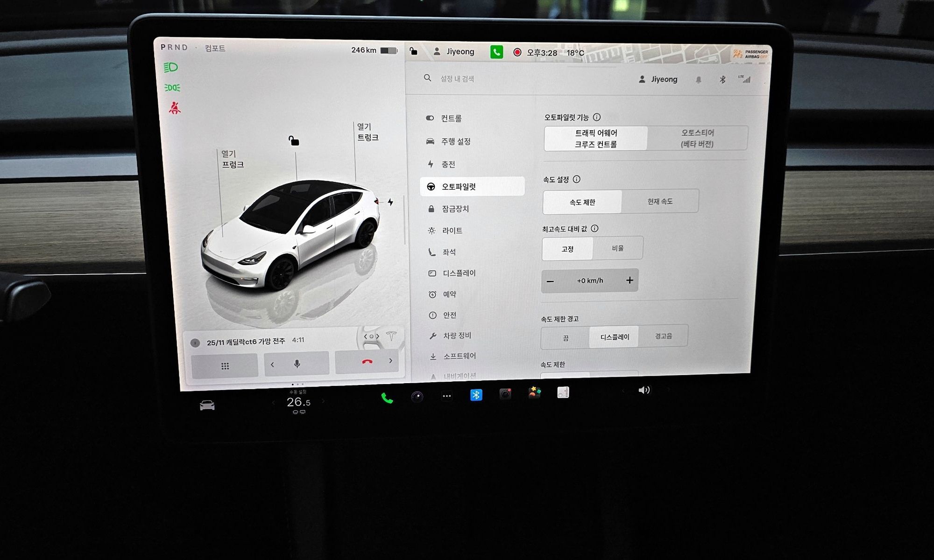Open the call keypad grid icon
The width and height of the screenshot is (934, 560).
pos(225,366)
